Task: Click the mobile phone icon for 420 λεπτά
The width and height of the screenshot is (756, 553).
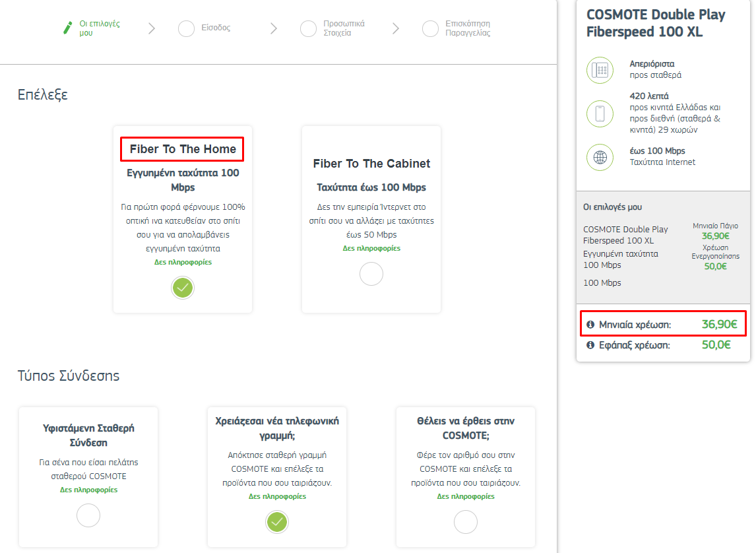Action: pos(600,114)
